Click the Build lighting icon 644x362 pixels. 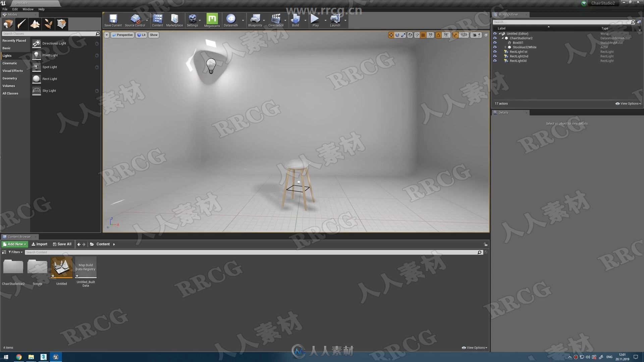295,20
